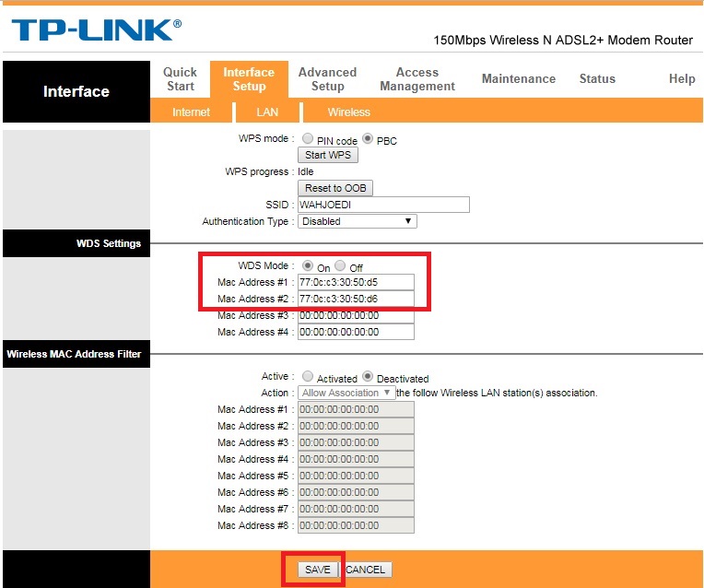This screenshot has height=588, width=704.
Task: Click WDS Mac Address #3 field
Action: 356,315
